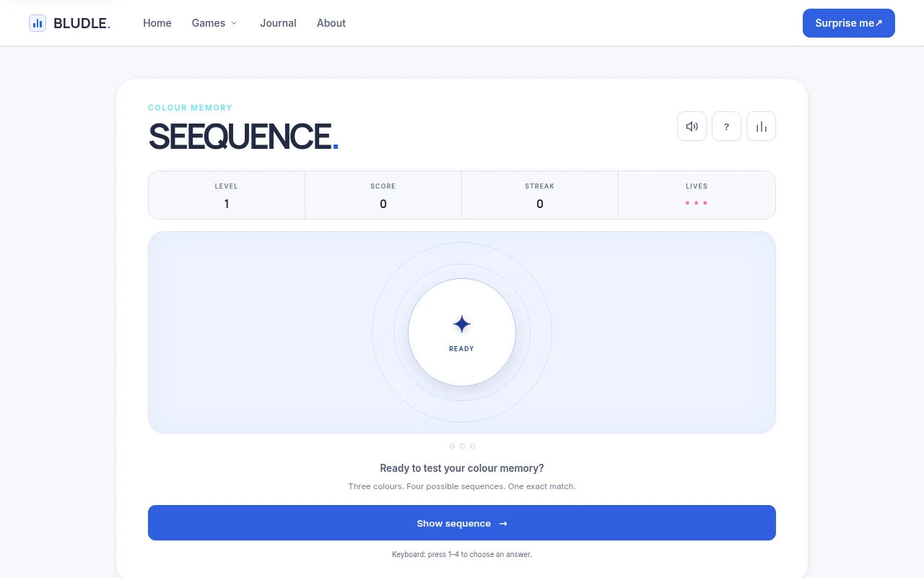Image resolution: width=924 pixels, height=578 pixels.
Task: Open the About page
Action: click(x=331, y=23)
